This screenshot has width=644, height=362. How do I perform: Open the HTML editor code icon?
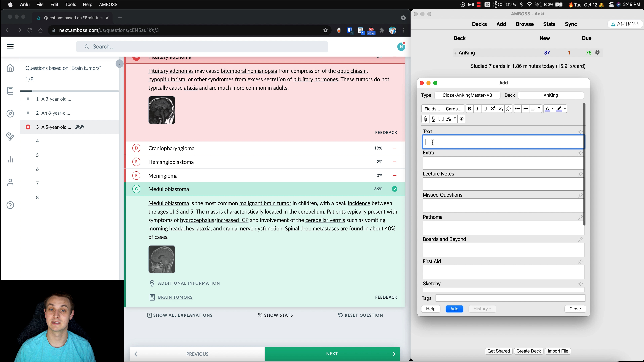[x=462, y=119]
